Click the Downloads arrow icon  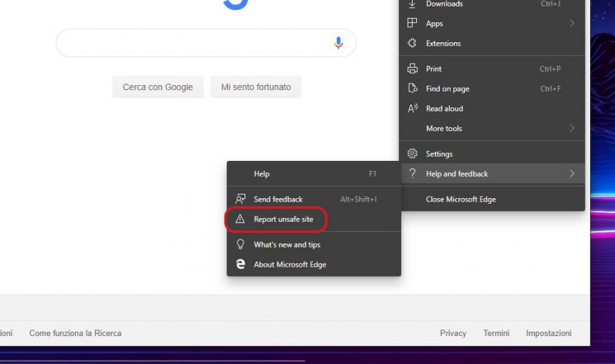pos(412,4)
